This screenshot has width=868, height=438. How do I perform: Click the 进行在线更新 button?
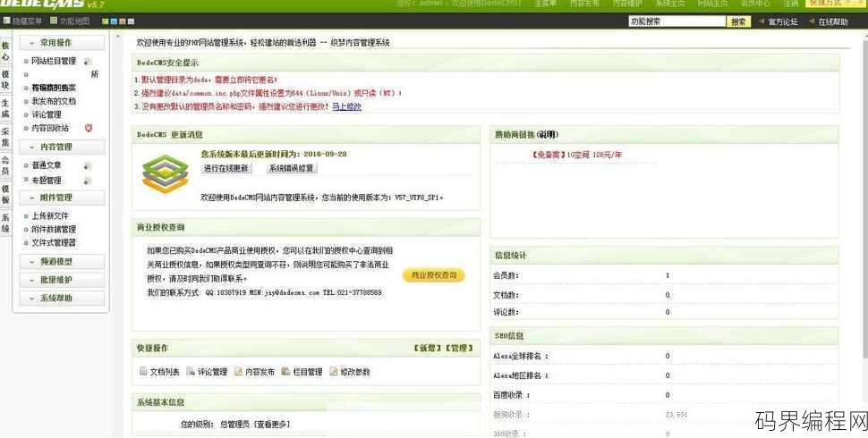226,168
